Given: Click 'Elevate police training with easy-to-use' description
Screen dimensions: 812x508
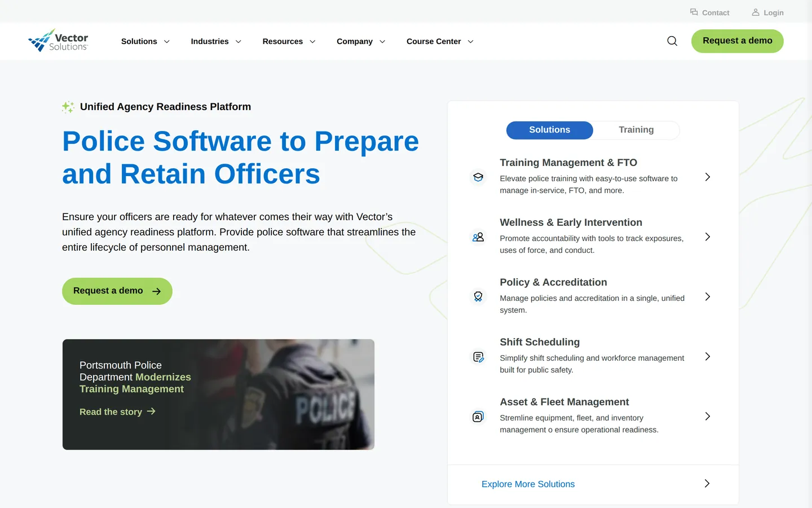Looking at the screenshot, I should tap(589, 185).
